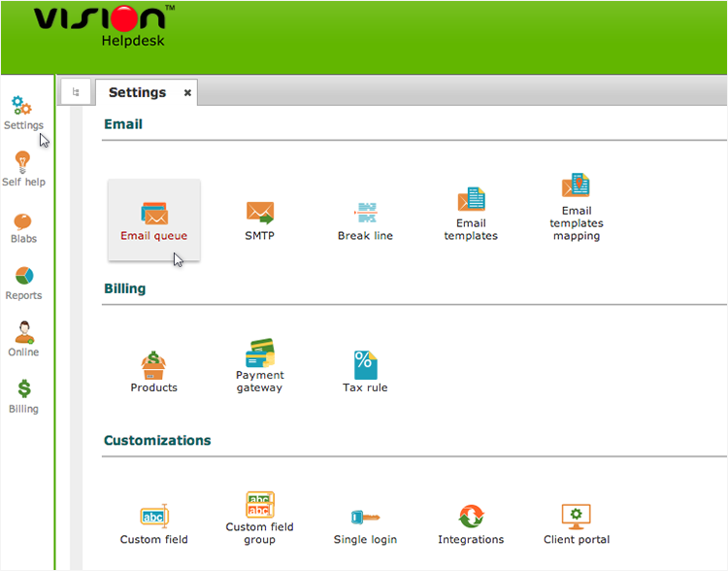Select Settings in the left sidebar
Image resolution: width=728 pixels, height=571 pixels.
(23, 113)
